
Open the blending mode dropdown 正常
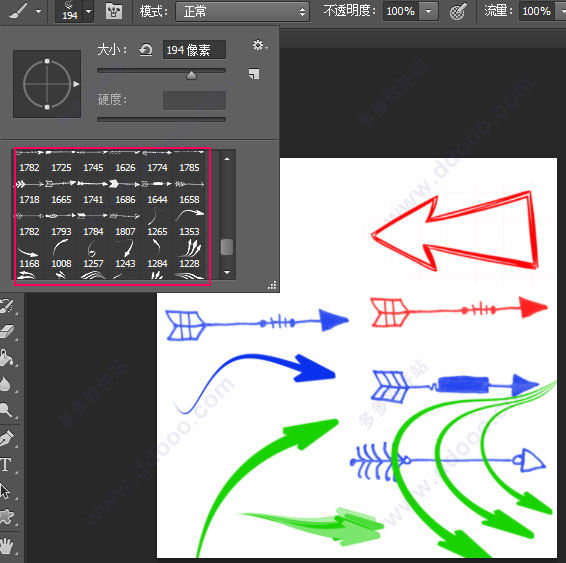tap(243, 12)
